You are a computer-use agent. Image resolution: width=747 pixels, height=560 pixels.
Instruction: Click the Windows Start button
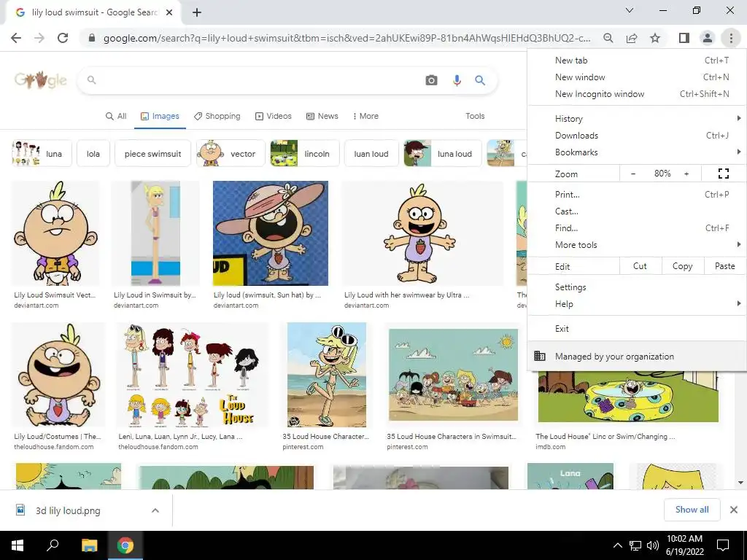[x=18, y=545]
